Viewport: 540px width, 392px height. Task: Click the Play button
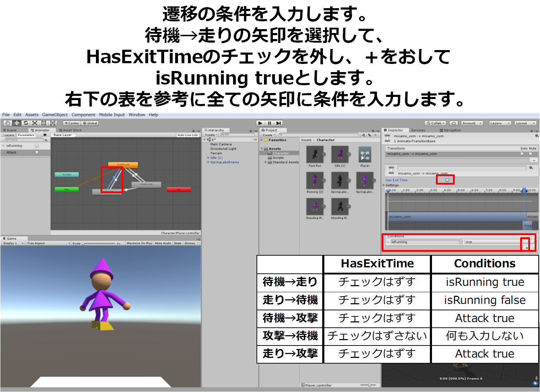[260, 123]
